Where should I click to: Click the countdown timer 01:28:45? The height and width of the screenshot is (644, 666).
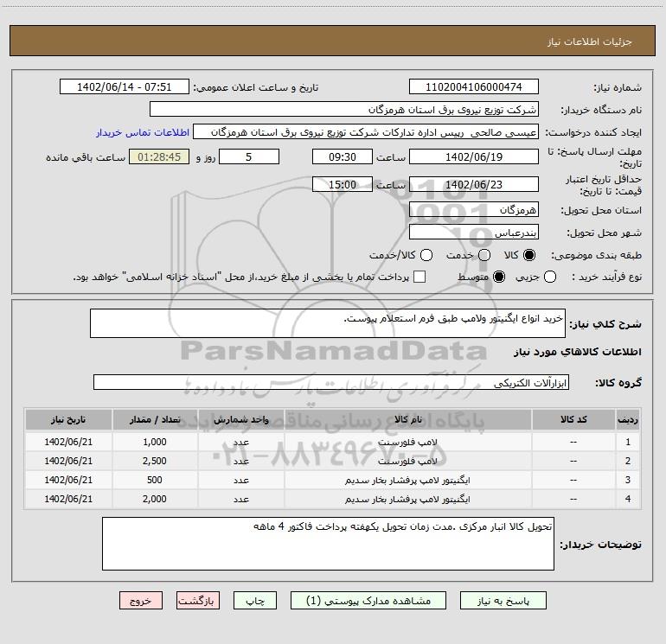click(x=159, y=156)
